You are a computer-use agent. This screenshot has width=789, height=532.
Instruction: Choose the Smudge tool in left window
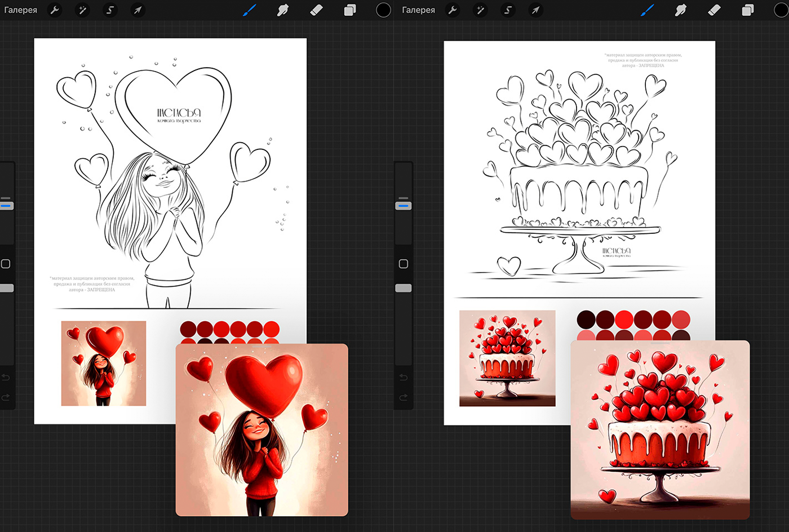(x=283, y=10)
